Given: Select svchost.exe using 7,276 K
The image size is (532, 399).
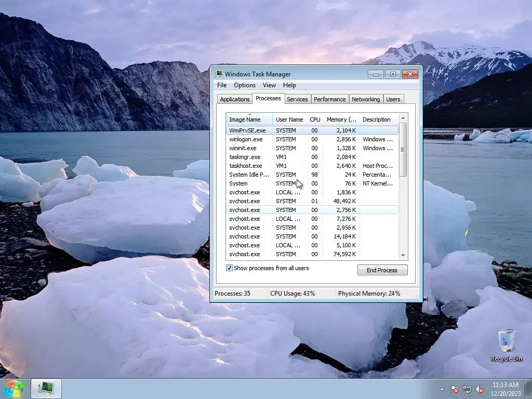Looking at the screenshot, I should pyautogui.click(x=312, y=219).
